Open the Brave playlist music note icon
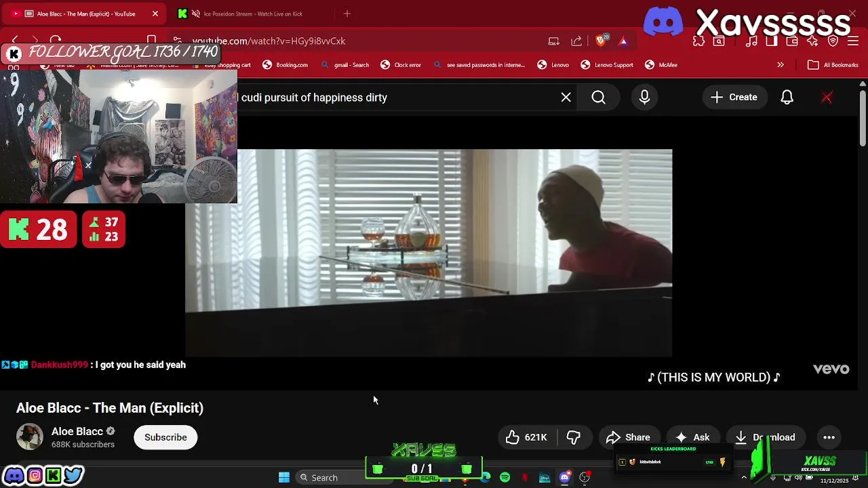 click(751, 41)
